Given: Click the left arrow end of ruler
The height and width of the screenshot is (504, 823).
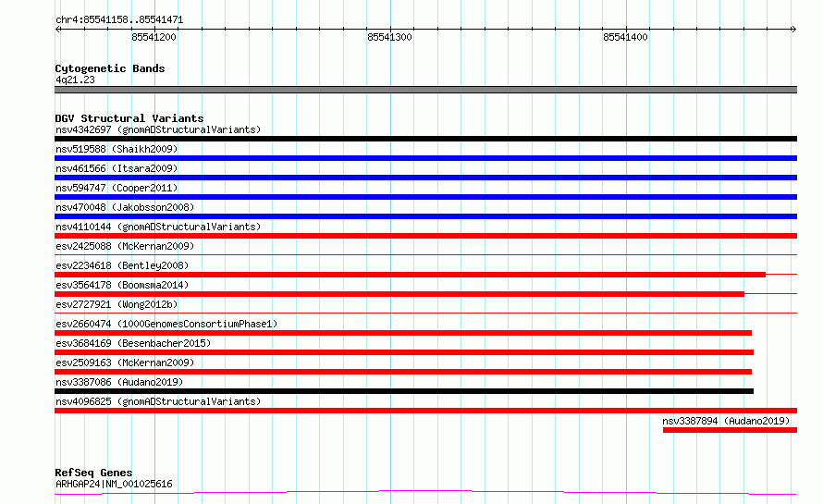Looking at the screenshot, I should (x=57, y=29).
